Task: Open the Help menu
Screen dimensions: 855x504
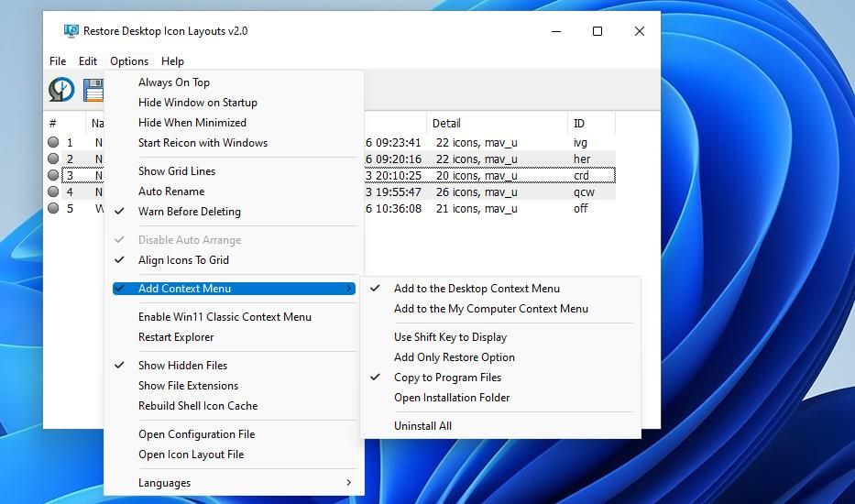Action: click(x=172, y=61)
